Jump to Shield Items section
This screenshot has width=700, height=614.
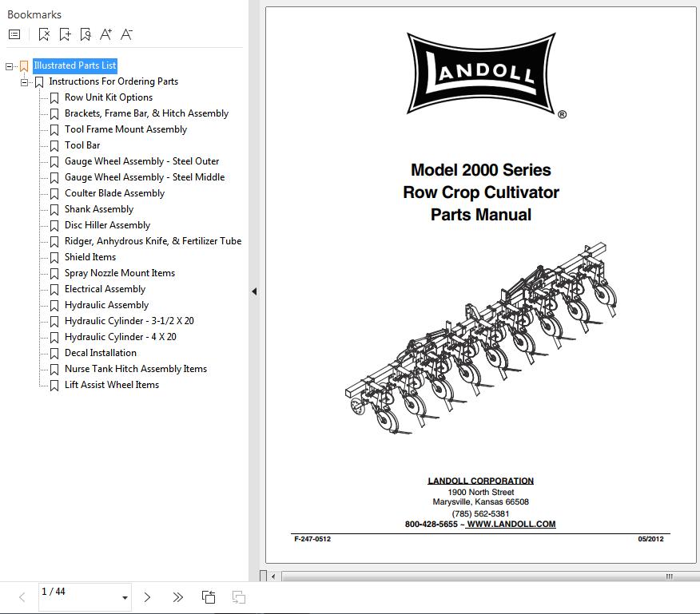90,257
